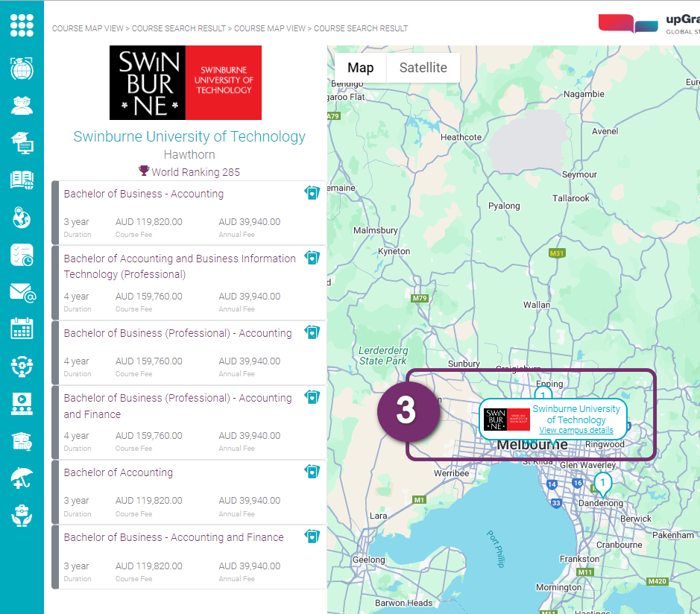This screenshot has height=614, width=700.
Task: Click the View campus details link
Action: point(576,431)
